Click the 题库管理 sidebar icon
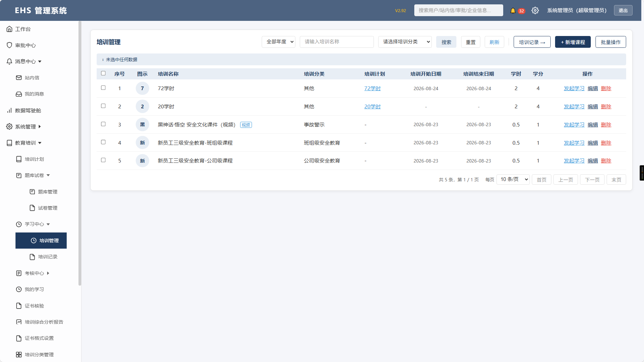The image size is (644, 362). point(32,192)
